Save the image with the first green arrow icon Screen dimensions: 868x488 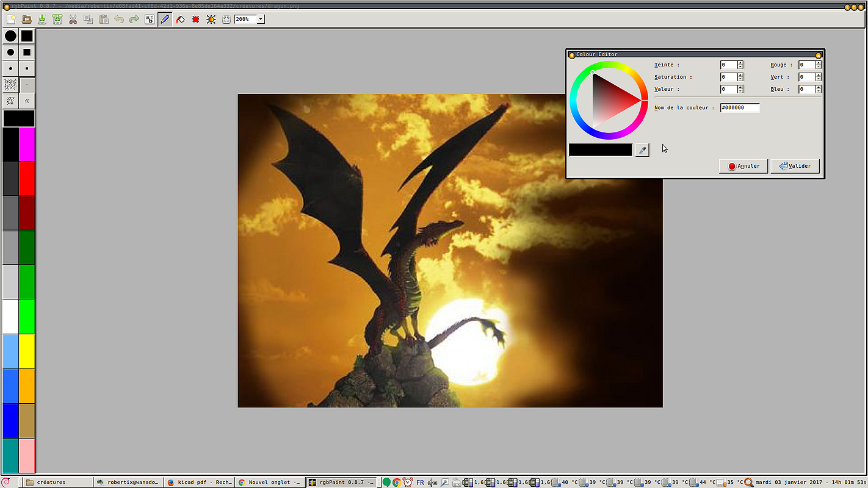(42, 20)
